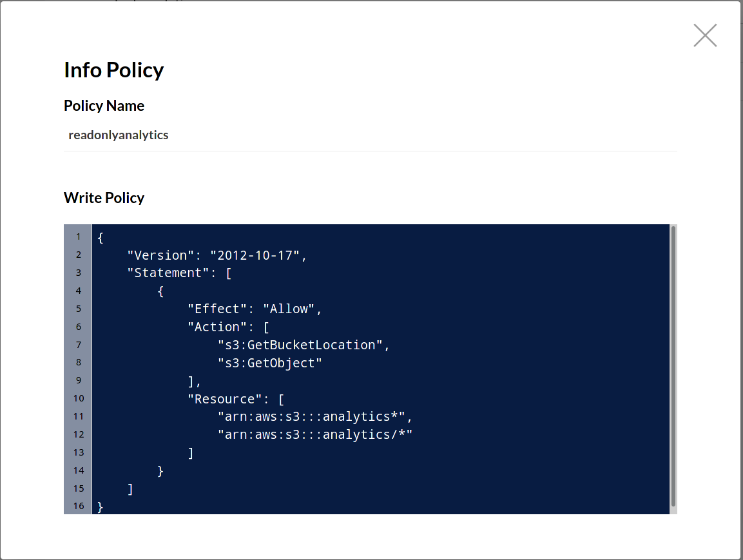This screenshot has height=560, width=743.
Task: Click the editor scrollbar on the right
Action: [x=673, y=367]
